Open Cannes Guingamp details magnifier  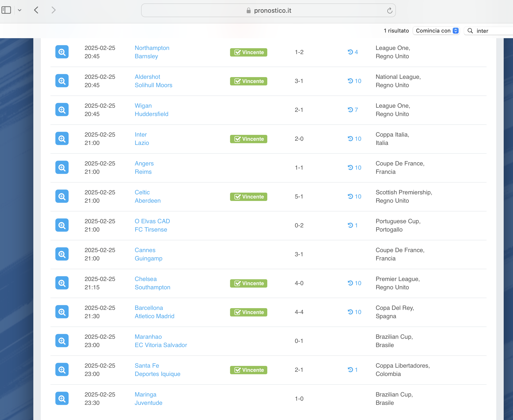[62, 254]
